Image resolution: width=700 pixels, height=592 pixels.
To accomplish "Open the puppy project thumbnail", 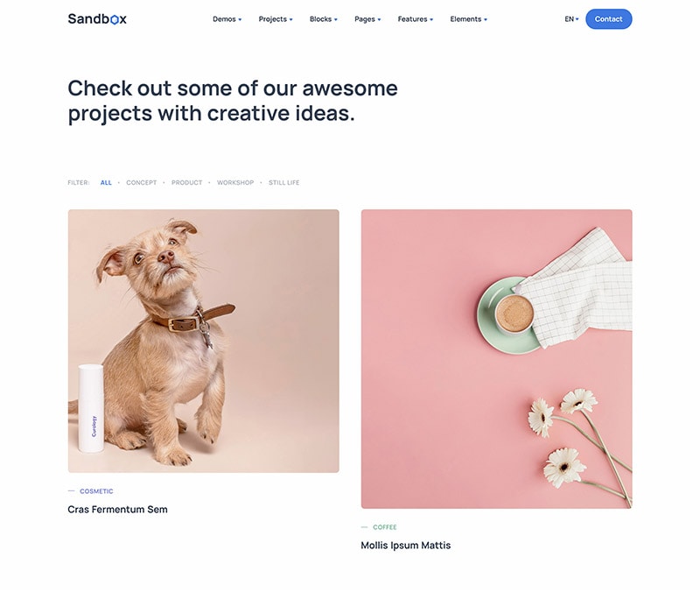I will click(x=204, y=341).
